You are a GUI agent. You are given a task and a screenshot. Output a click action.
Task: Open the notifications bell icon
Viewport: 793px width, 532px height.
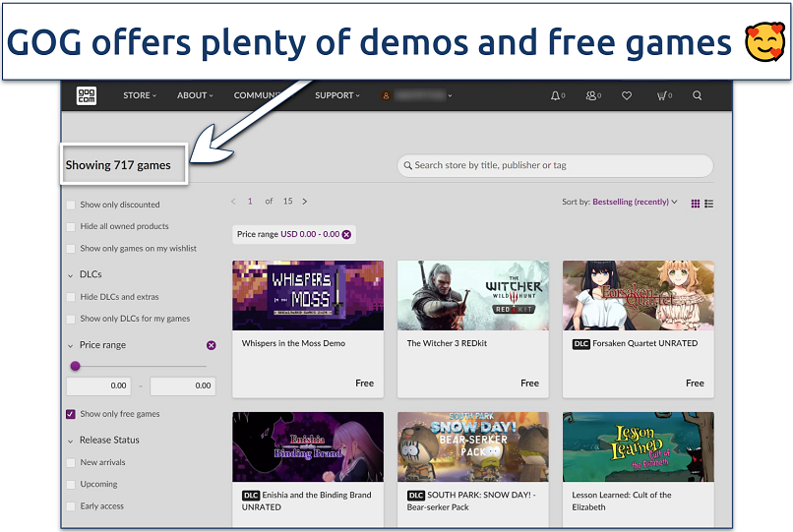555,95
